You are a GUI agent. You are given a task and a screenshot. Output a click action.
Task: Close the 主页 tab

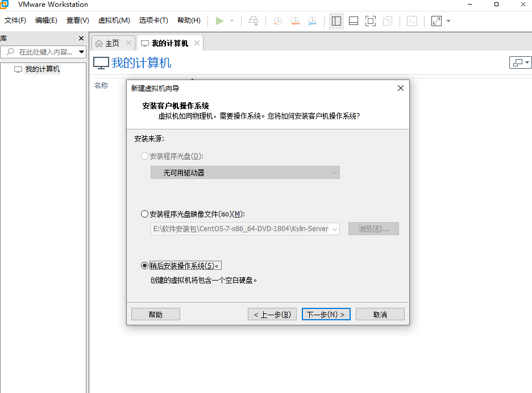(128, 43)
